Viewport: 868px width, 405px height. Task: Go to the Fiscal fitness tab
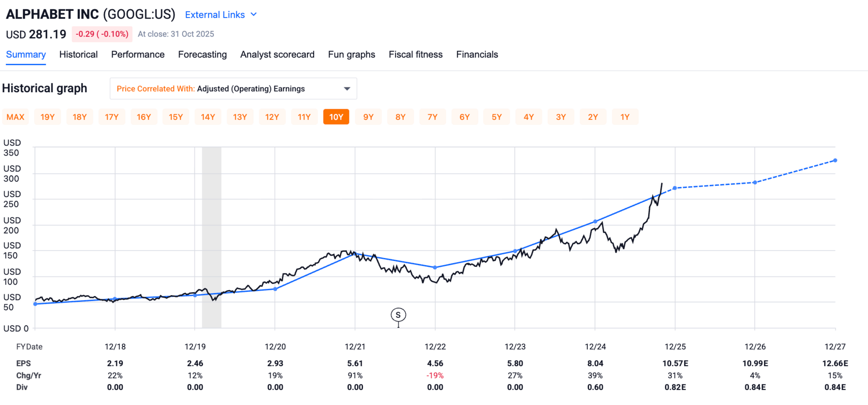[x=415, y=55]
